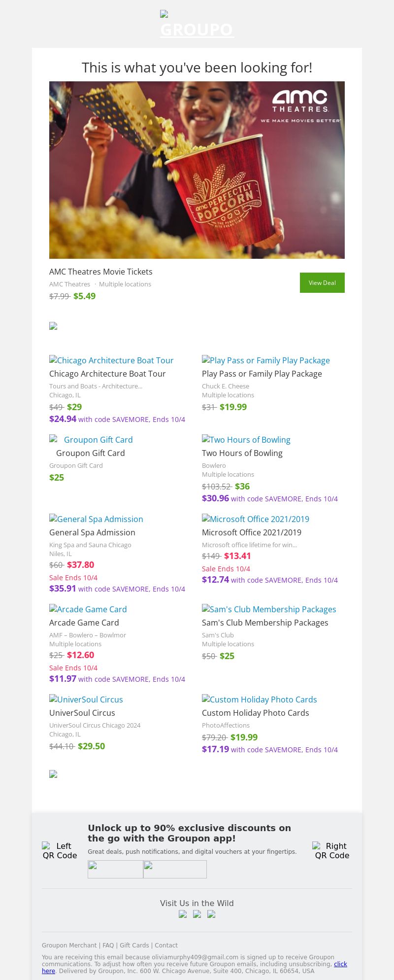This screenshot has width=394, height=980.
Task: Open the Chicago Architecture Boat Tour image link
Action: [111, 360]
